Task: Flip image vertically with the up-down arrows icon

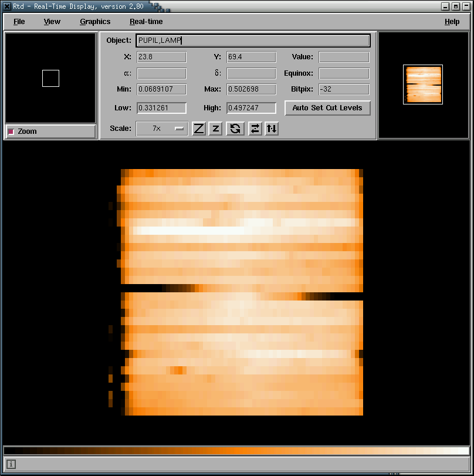Action: point(271,129)
